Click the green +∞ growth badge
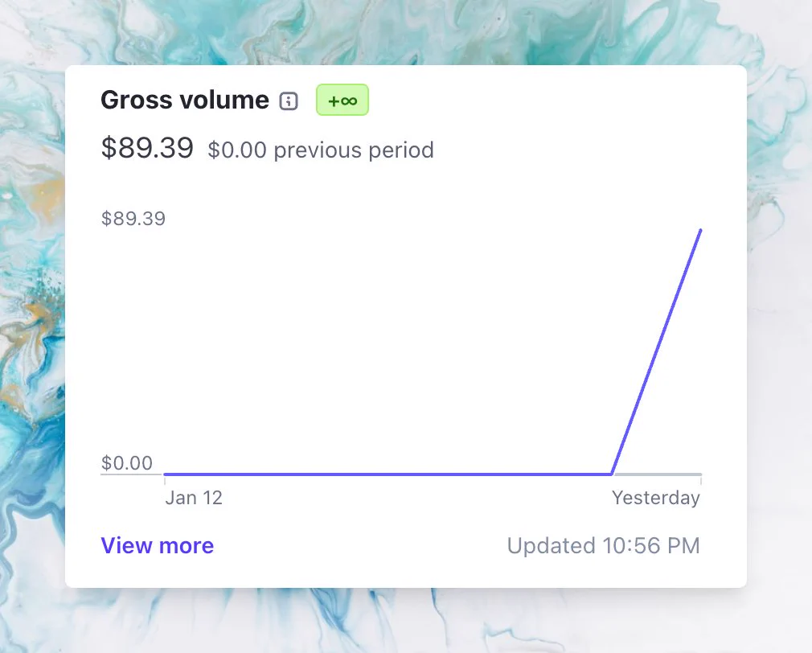 point(342,100)
